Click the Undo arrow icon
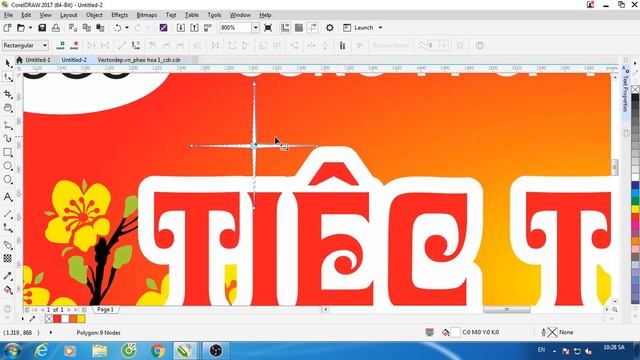This screenshot has width=640, height=360. coord(118,28)
